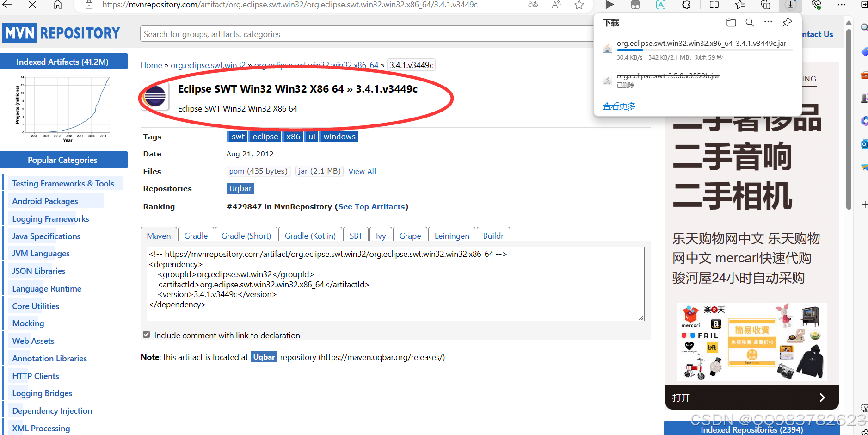Image resolution: width=868 pixels, height=435 pixels.
Task: Click the download progress bar of x86_64 jar
Action: coord(705,50)
